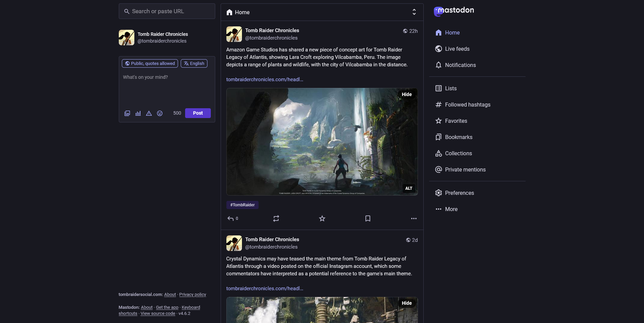Add a content warning to the post
Viewport: 644px width, 323px height.
(149, 113)
